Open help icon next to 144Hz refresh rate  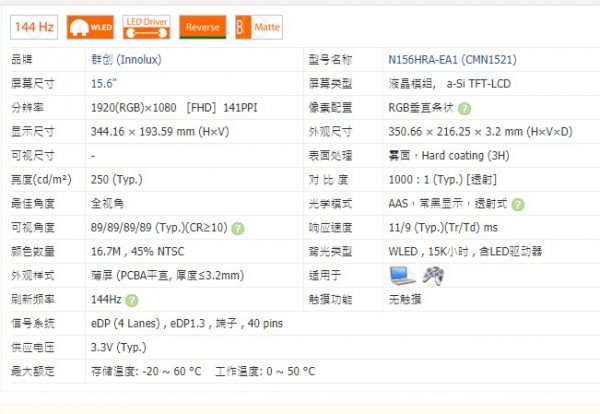tap(132, 300)
